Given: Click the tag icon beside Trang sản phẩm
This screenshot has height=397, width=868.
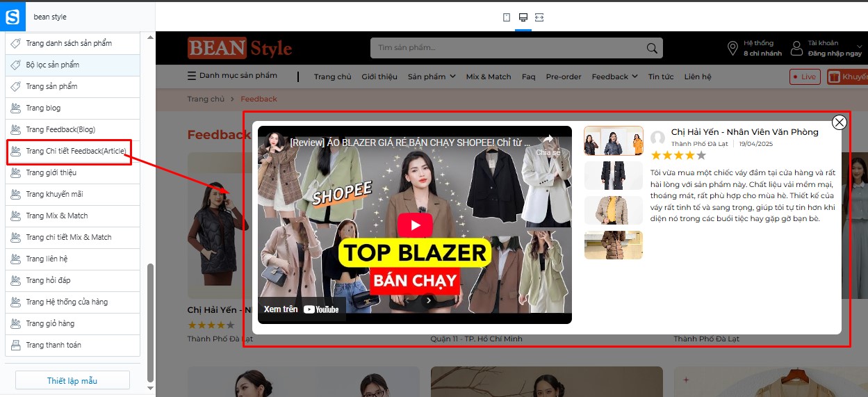Looking at the screenshot, I should point(15,86).
